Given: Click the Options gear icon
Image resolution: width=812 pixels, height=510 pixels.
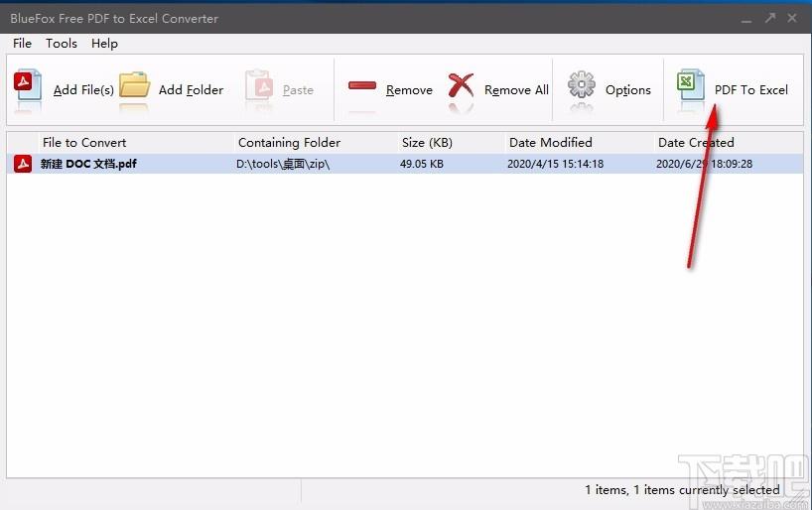Looking at the screenshot, I should click(x=582, y=85).
